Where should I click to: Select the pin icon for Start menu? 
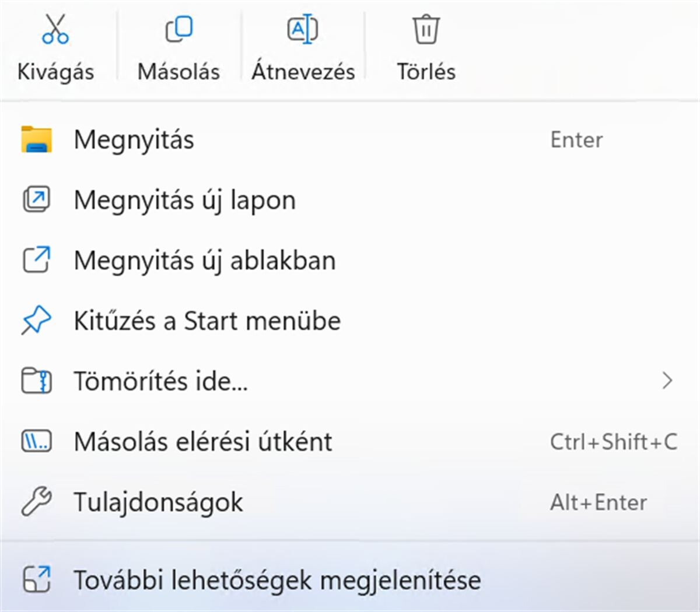[x=36, y=321]
